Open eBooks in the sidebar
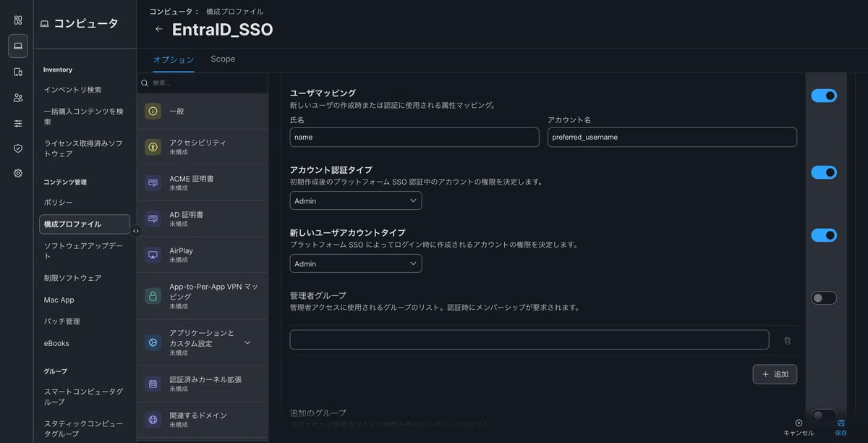The height and width of the screenshot is (443, 868). pyautogui.click(x=56, y=343)
